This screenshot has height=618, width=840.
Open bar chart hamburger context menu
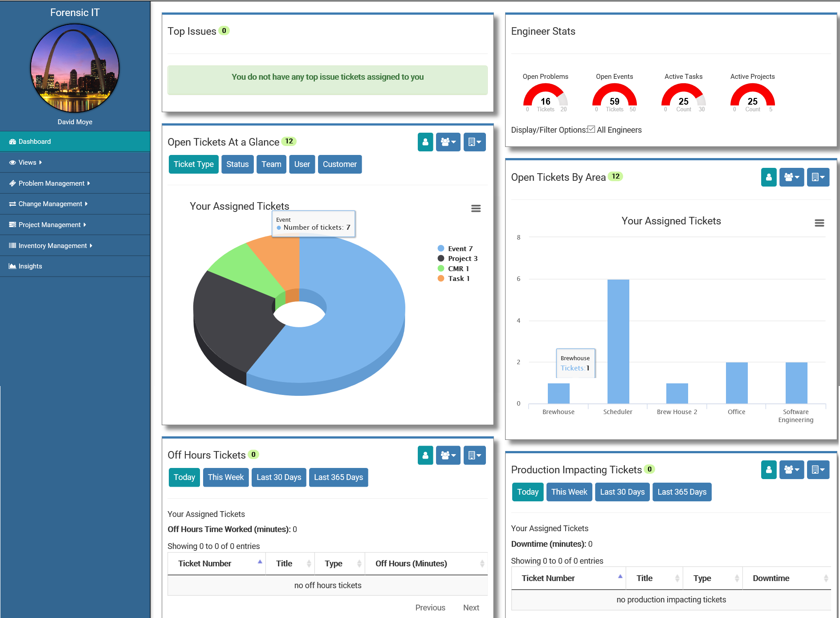click(819, 223)
